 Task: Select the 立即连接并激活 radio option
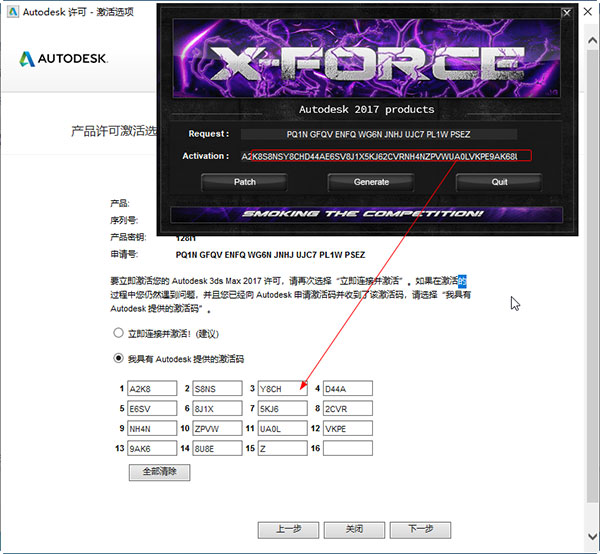click(118, 333)
